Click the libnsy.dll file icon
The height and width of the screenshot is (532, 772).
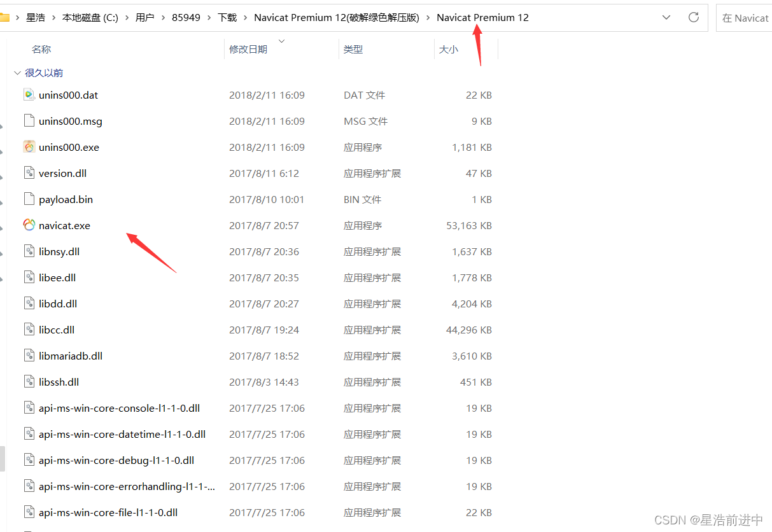click(x=29, y=251)
